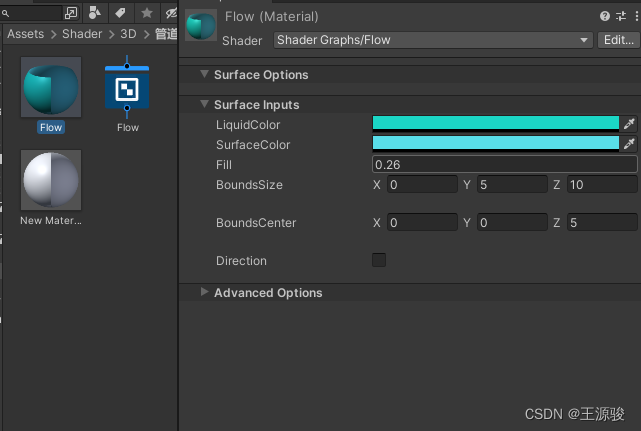Image resolution: width=641 pixels, height=431 pixels.
Task: Toggle hidden packages visibility eye icon
Action: click(171, 13)
